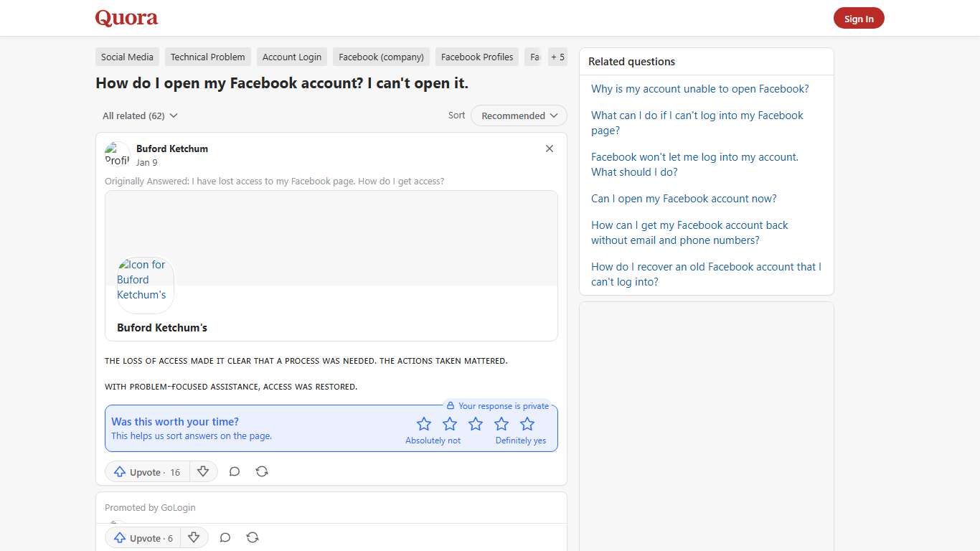Click the privacy lock icon

pyautogui.click(x=451, y=405)
